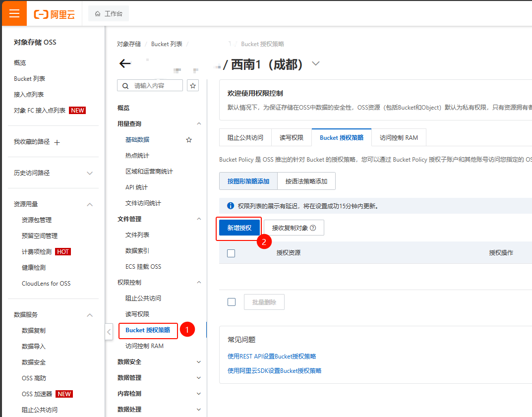The width and height of the screenshot is (532, 417).
Task: Open 热点统计 in bucket menu
Action: (x=137, y=155)
